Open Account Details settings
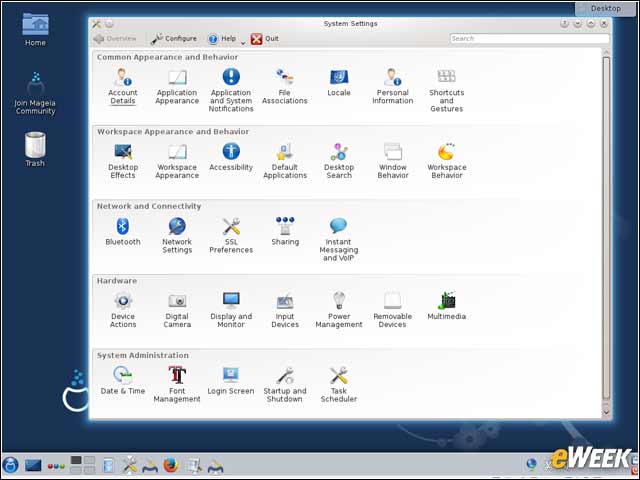 [122, 86]
